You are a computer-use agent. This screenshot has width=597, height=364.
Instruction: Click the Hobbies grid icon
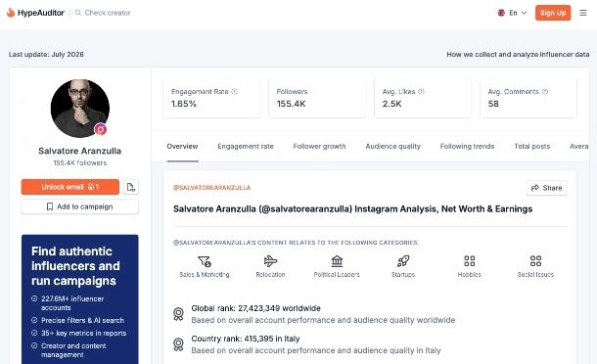(x=470, y=261)
